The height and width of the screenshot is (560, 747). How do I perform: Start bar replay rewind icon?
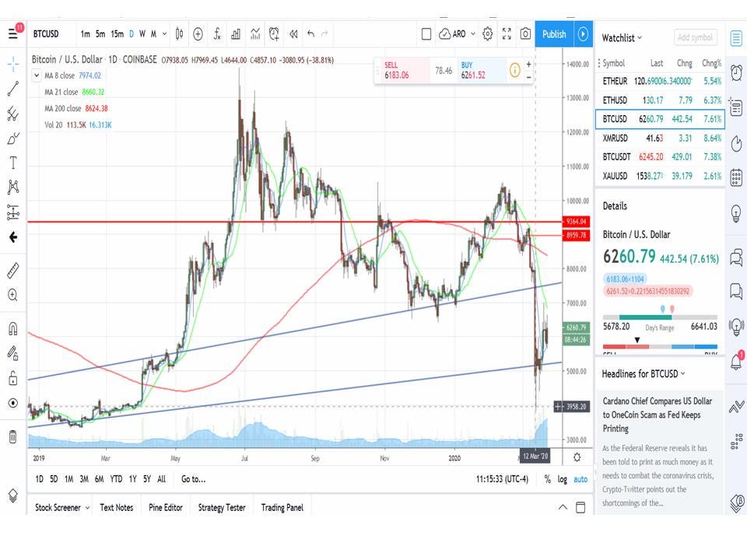(x=293, y=33)
